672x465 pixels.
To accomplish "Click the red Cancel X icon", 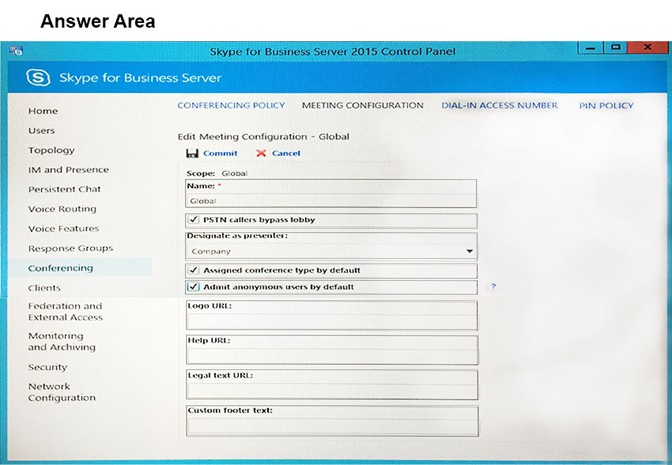I will click(x=261, y=153).
